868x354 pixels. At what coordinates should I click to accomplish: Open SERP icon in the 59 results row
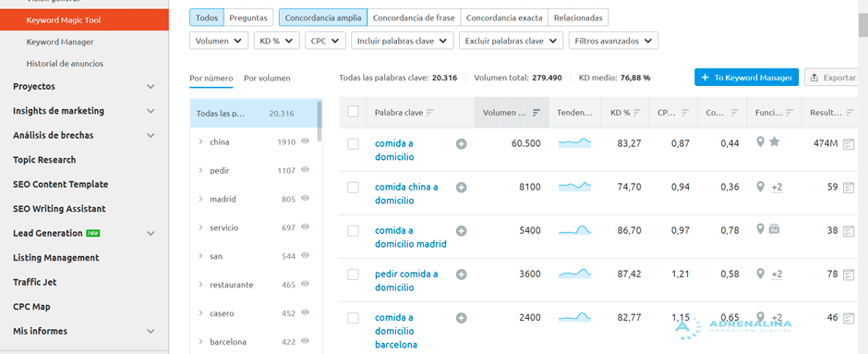click(848, 188)
